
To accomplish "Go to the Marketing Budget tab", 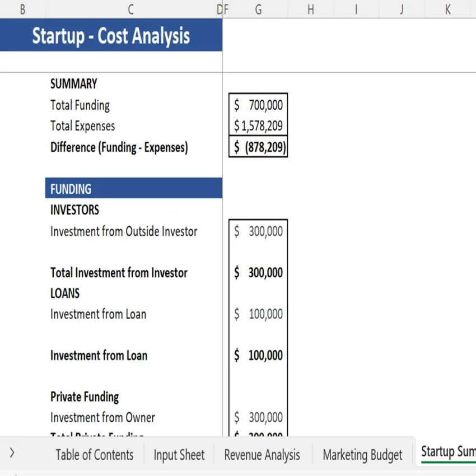I will (362, 455).
